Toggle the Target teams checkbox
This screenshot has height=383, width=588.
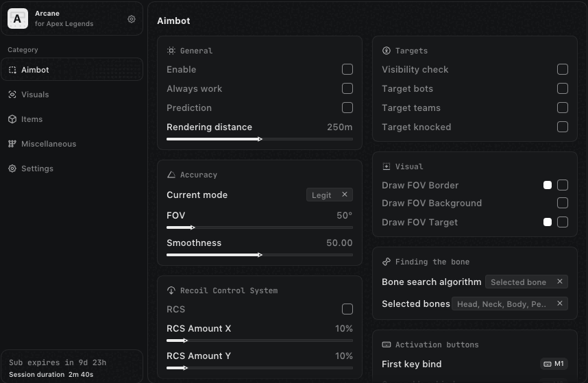563,108
